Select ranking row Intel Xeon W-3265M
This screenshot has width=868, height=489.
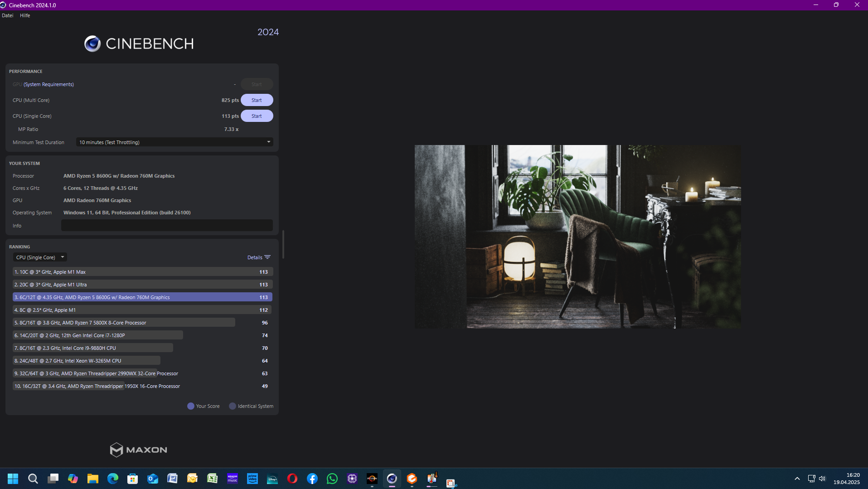143,361
